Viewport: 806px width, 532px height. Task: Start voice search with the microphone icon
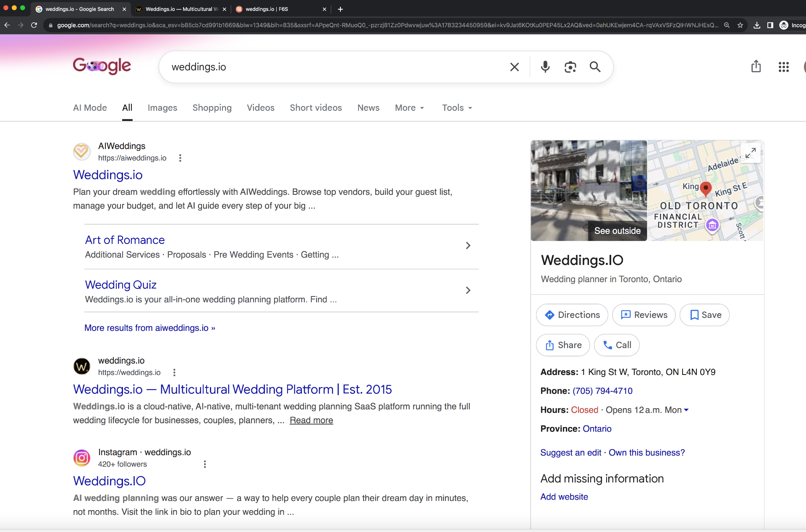[545, 67]
